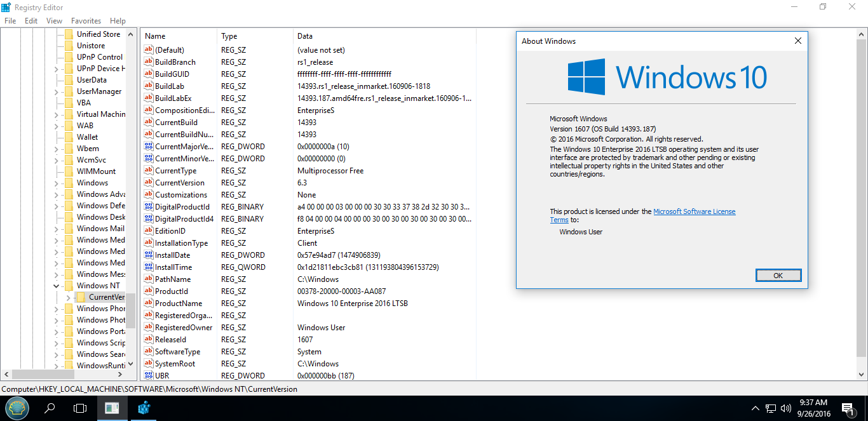Screen dimensions: 868x421
Task: Expand the CurrentVersion tree node
Action: [68, 297]
